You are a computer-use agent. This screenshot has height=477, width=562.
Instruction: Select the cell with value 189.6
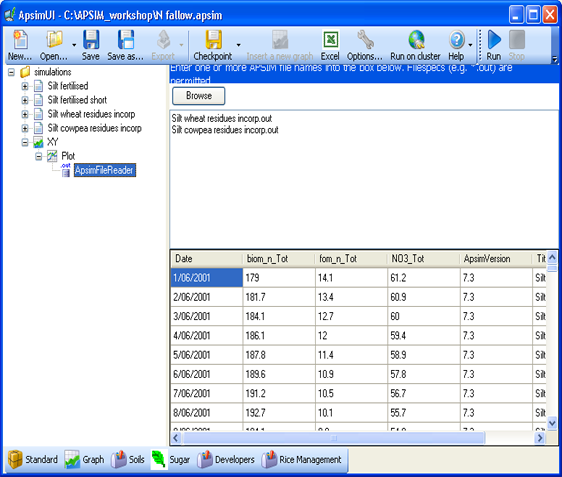coord(279,375)
